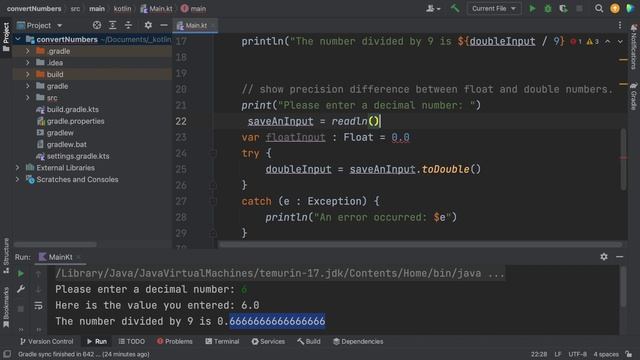
Task: Expand Scratches and Consoles node
Action: click(x=18, y=180)
